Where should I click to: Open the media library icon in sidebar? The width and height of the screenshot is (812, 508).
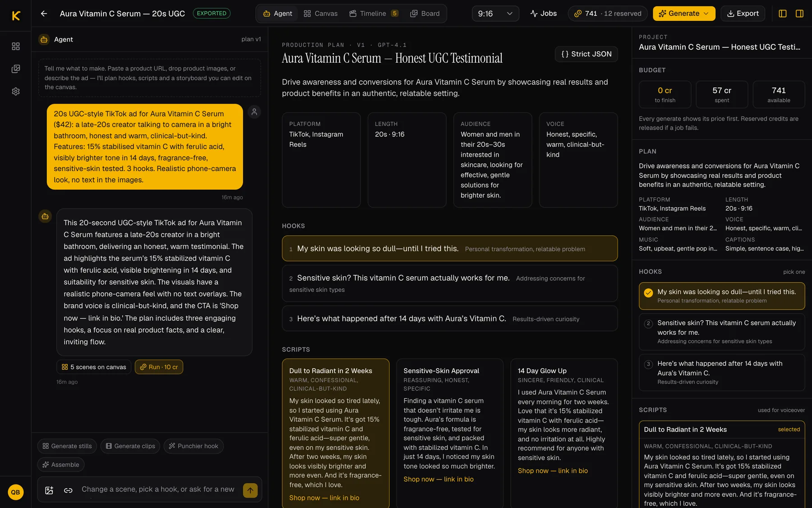point(16,69)
